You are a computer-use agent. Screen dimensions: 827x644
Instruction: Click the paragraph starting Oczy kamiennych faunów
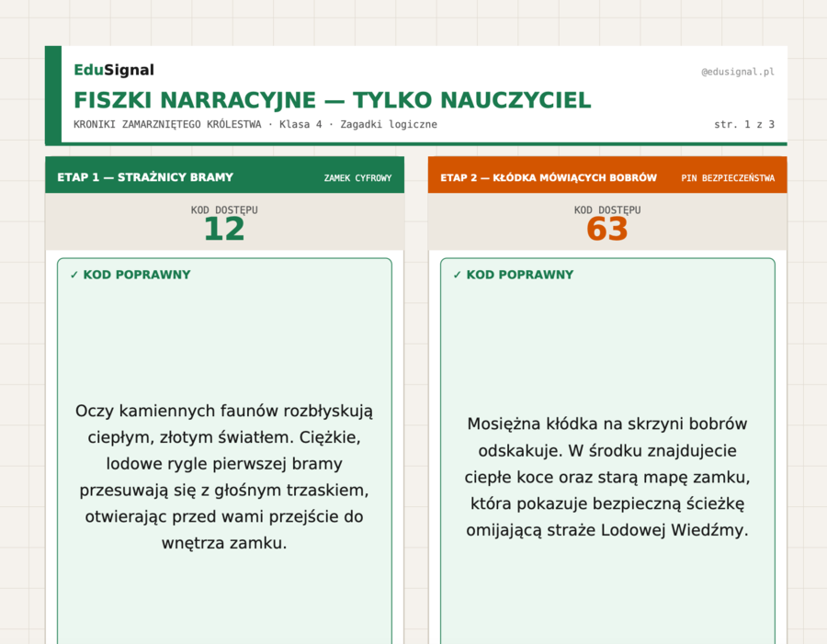click(224, 477)
